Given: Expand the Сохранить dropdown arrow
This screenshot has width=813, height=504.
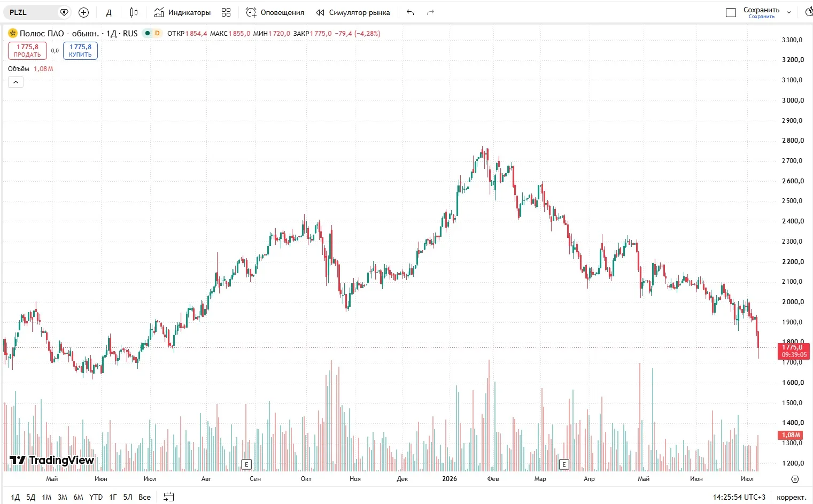Looking at the screenshot, I should [x=789, y=12].
